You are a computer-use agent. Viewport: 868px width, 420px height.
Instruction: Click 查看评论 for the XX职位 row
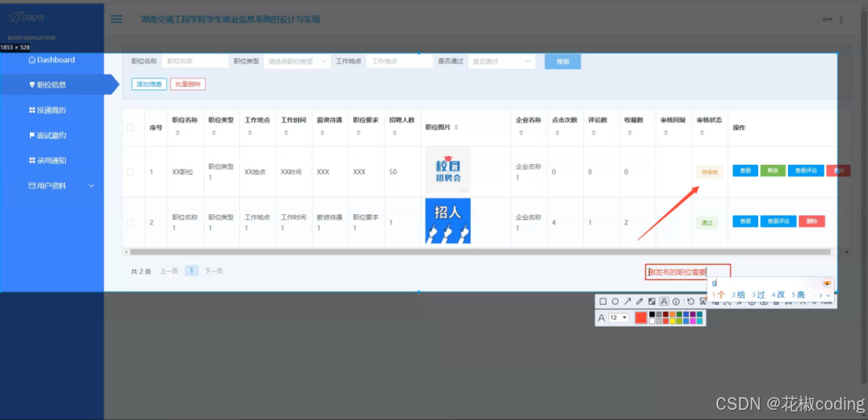coord(806,170)
